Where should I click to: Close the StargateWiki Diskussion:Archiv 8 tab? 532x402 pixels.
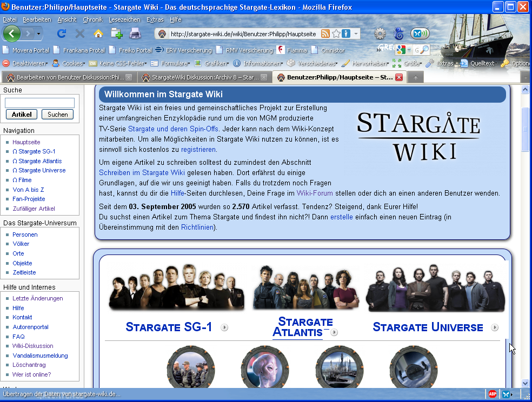264,77
